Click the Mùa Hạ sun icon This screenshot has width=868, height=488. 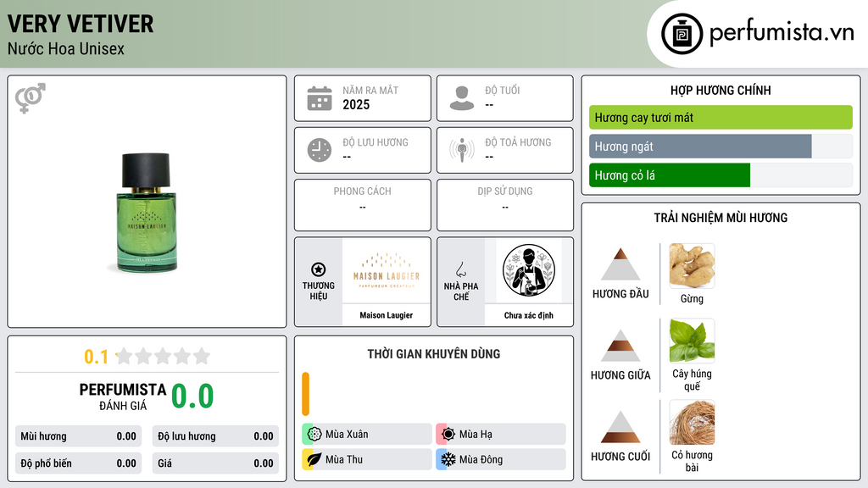(x=448, y=434)
